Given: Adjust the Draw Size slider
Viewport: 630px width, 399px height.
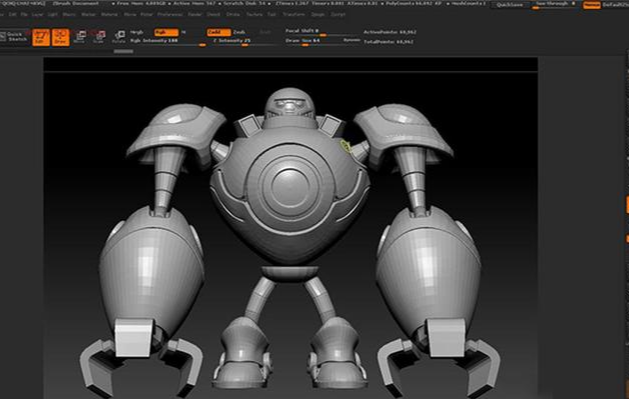Looking at the screenshot, I should (312, 41).
